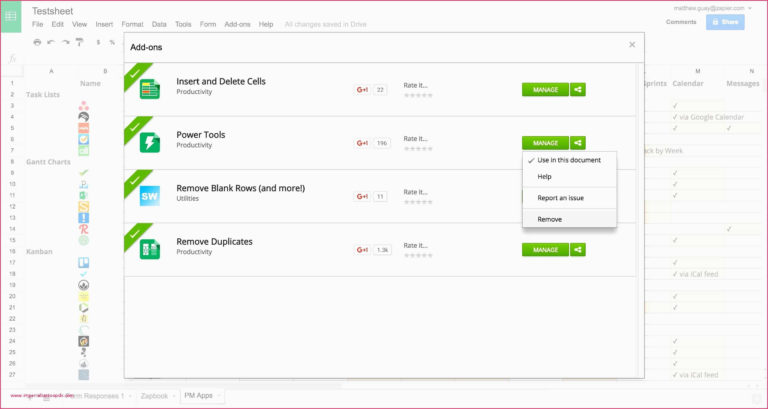Screen dimensions: 768x409
Task: Click the Google Sheets home icon
Action: pyautogui.click(x=12, y=17)
